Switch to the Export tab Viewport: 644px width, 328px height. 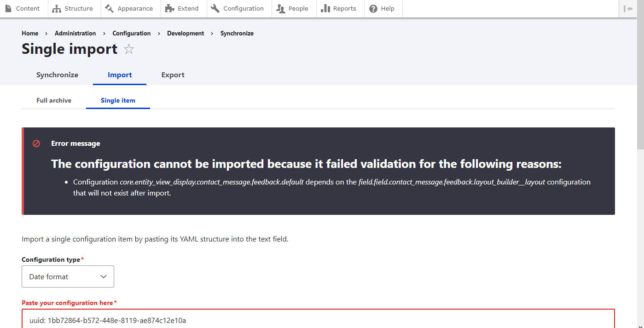pyautogui.click(x=173, y=75)
